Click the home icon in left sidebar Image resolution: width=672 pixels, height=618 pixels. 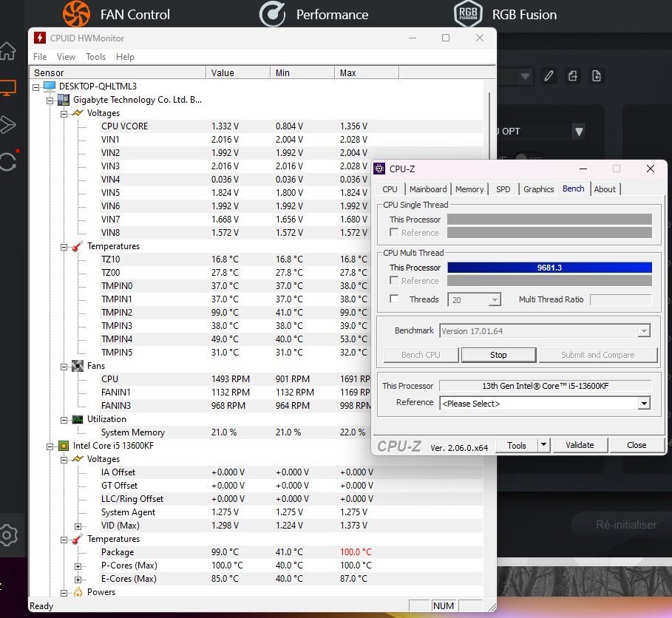pyautogui.click(x=7, y=51)
